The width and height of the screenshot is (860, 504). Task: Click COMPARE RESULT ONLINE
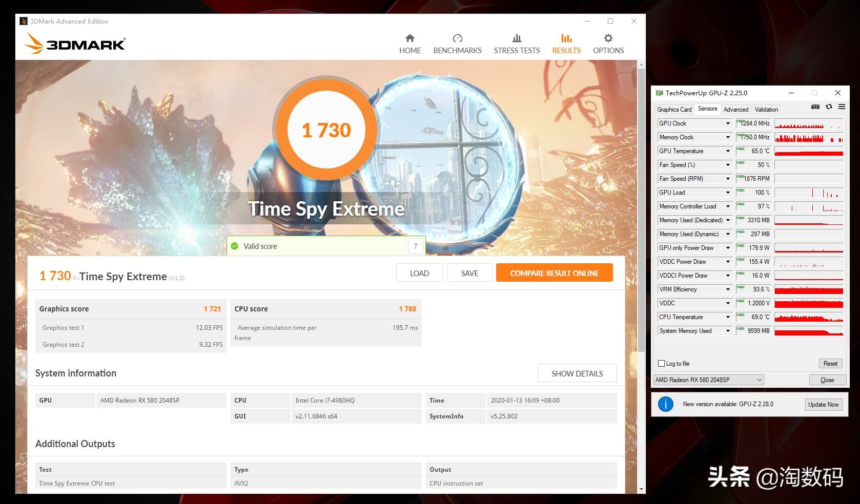554,273
